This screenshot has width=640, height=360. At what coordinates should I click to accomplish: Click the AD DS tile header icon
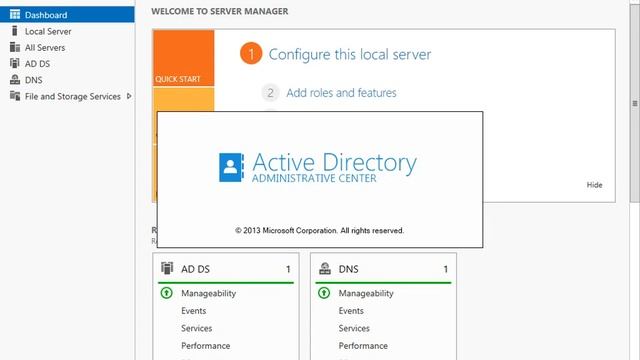point(167,268)
